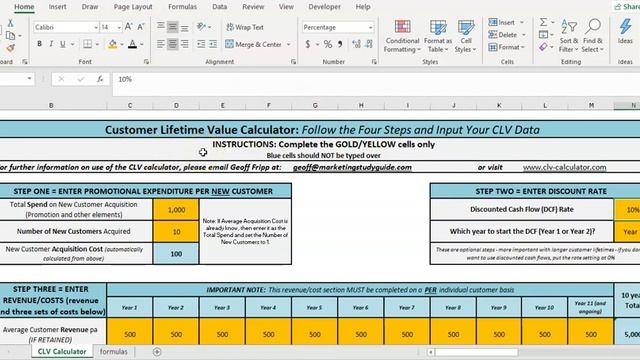
Task: Toggle Underline formatting
Action: pos(62,44)
